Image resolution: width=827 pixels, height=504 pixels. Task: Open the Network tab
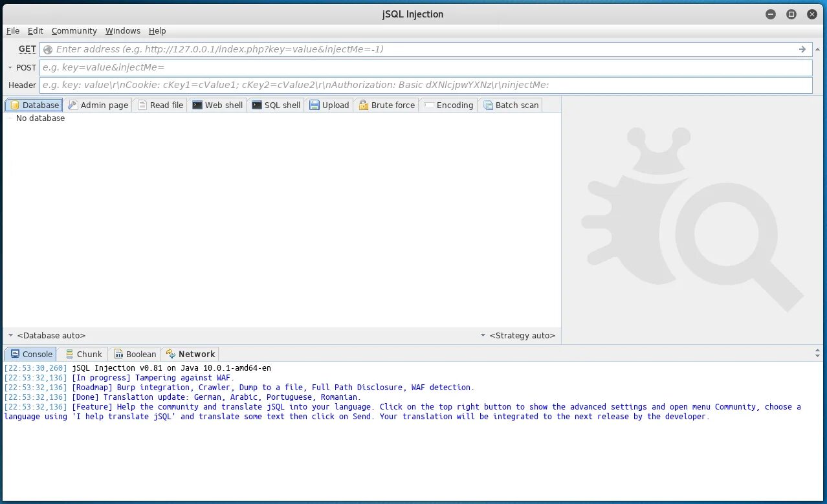coord(190,354)
